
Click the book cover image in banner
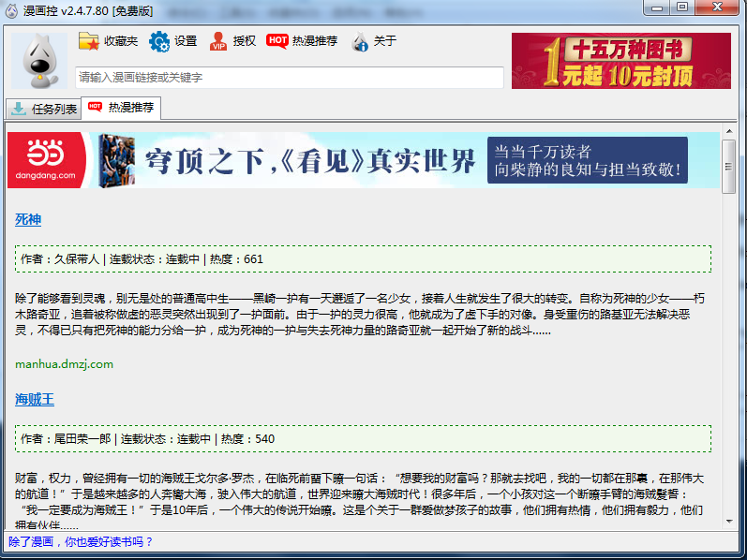[x=117, y=161]
